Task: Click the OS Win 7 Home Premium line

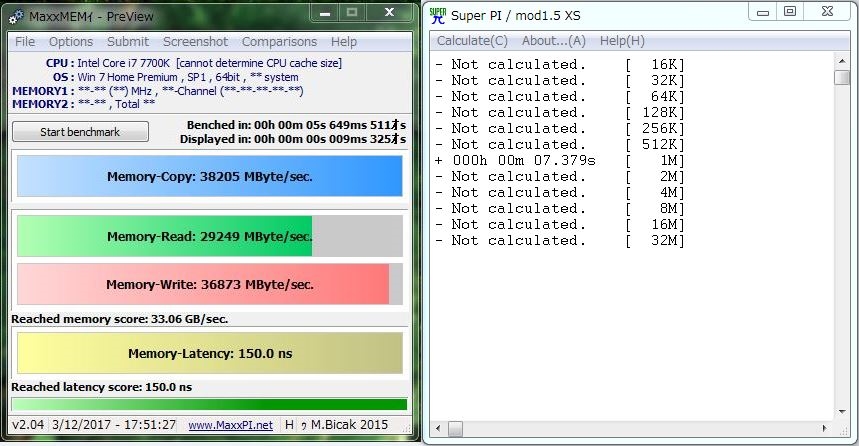Action: [x=175, y=77]
